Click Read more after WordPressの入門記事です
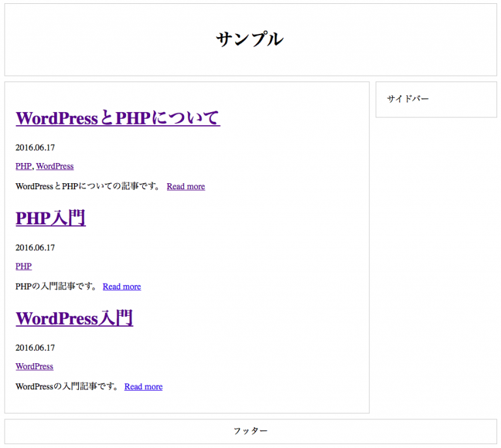Image resolution: width=501 pixels, height=448 pixels. click(x=143, y=387)
